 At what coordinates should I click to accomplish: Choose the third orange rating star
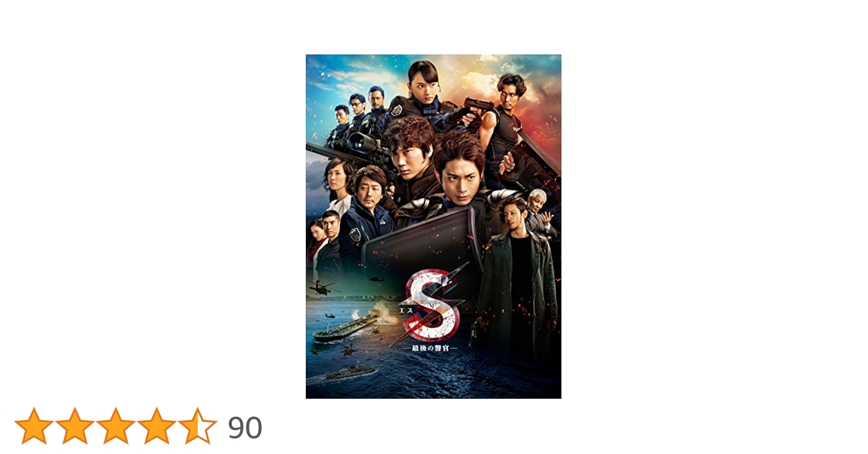tap(116, 425)
